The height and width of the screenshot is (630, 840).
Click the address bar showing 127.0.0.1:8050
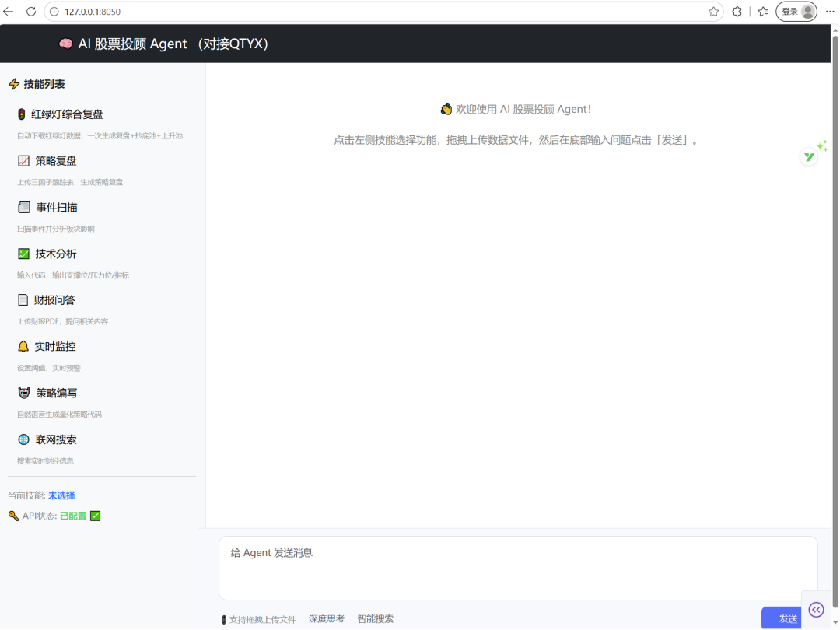point(383,11)
